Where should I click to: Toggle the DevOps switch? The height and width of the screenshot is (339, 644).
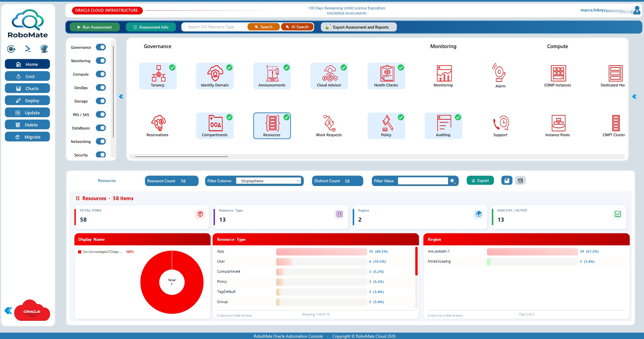coord(101,87)
